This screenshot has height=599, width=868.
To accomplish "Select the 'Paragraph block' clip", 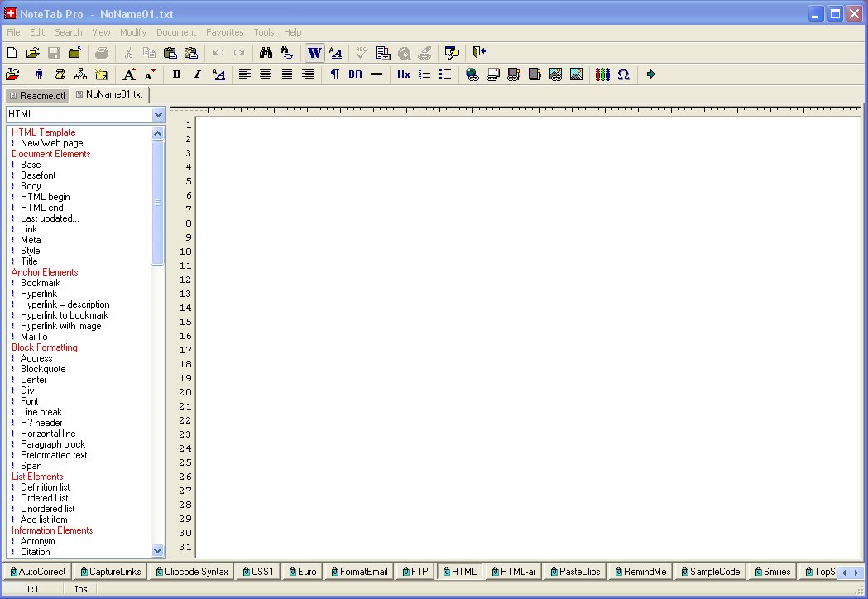I will 53,444.
